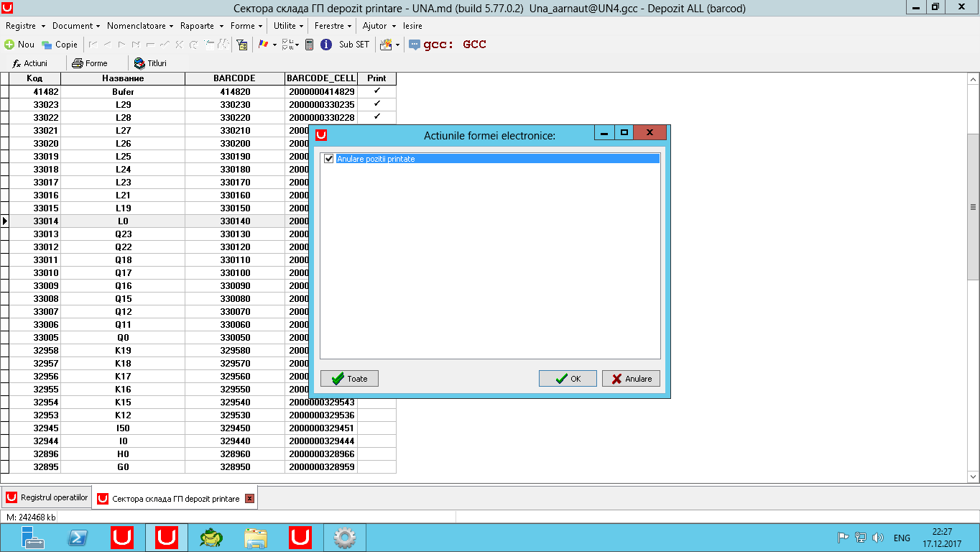Click the Toate button in the dialog
Viewport: 980px width, 552px height.
click(x=349, y=379)
